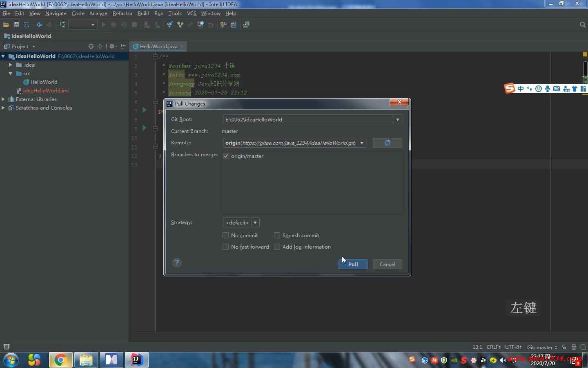
Task: Click the Update Project VCS icon
Action: [169, 25]
